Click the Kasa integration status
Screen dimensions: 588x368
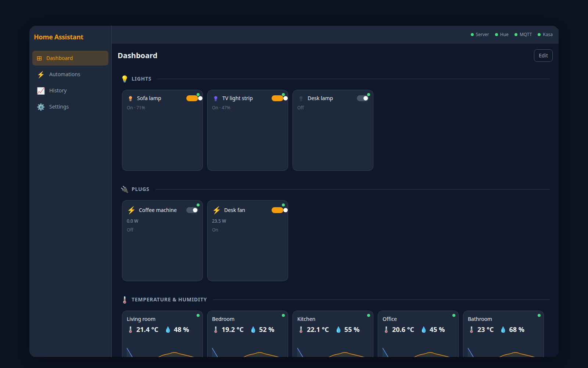click(x=545, y=35)
